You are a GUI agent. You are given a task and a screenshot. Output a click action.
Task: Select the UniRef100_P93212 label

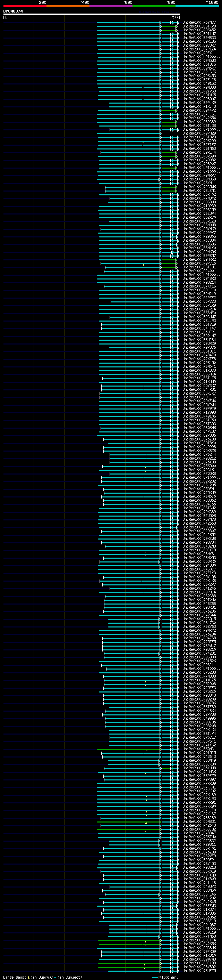tap(199, 459)
